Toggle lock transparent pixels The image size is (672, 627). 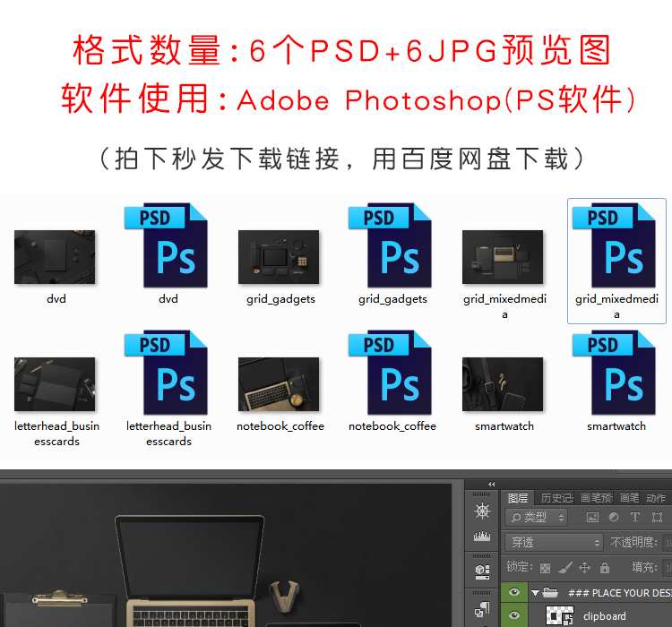click(544, 567)
